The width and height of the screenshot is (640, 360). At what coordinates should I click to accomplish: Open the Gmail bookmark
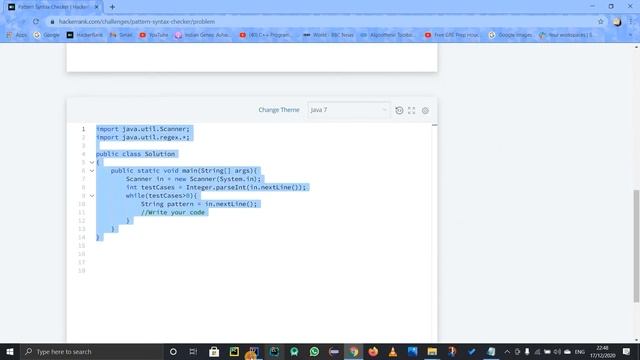point(121,35)
